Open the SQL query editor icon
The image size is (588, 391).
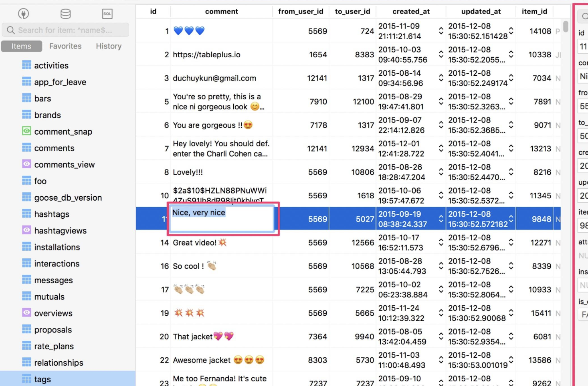coord(107,14)
